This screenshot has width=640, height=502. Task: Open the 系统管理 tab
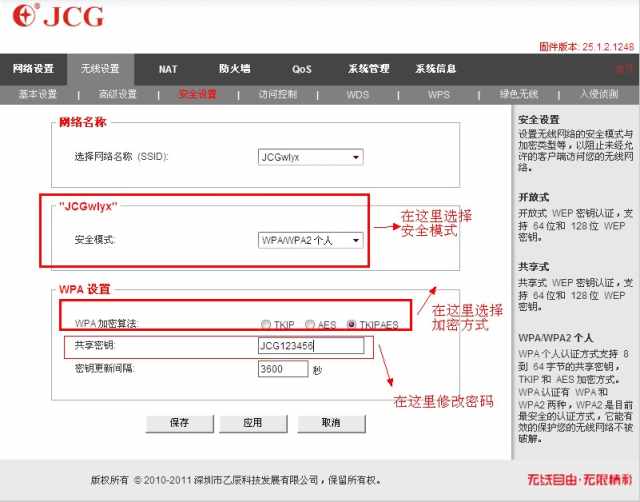[x=369, y=69]
